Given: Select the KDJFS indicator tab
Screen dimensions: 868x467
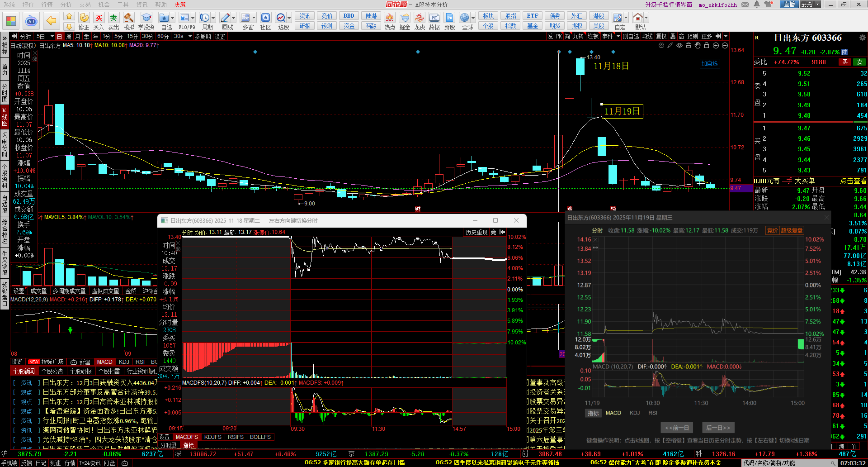Looking at the screenshot, I should click(212, 437).
